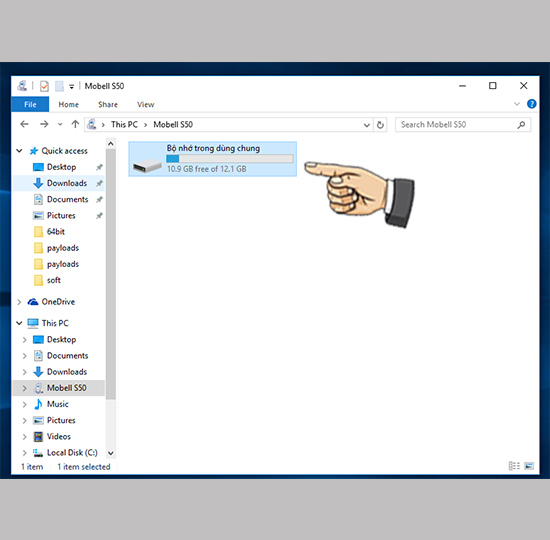Expand Pictures under This PC
The width and height of the screenshot is (550, 540).
click(25, 420)
